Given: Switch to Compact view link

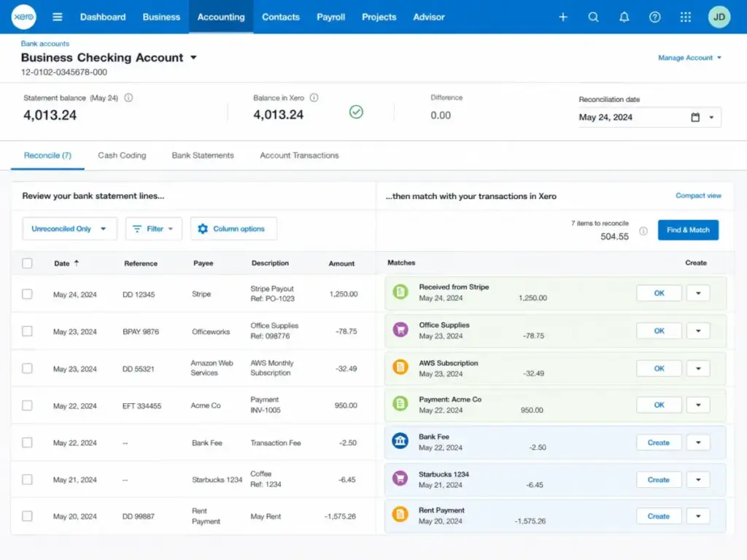Looking at the screenshot, I should 698,195.
